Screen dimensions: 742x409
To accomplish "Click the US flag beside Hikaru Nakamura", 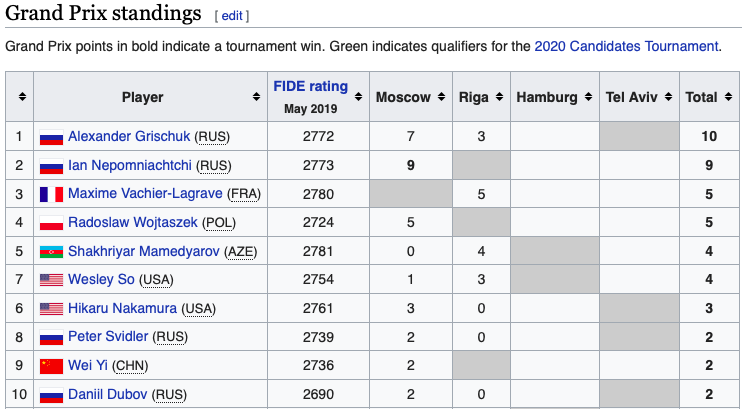I will (x=50, y=309).
